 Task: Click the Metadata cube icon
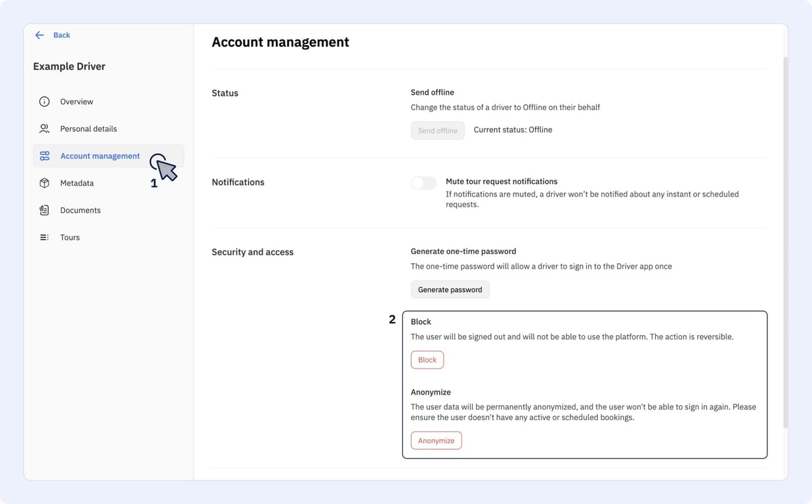click(44, 183)
